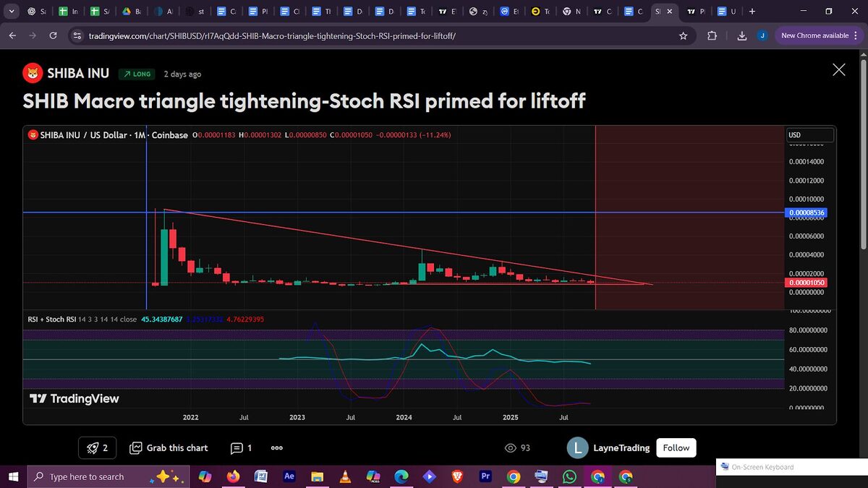Open a new browser tab with plus
Screen dimensions: 868x488
(752, 12)
